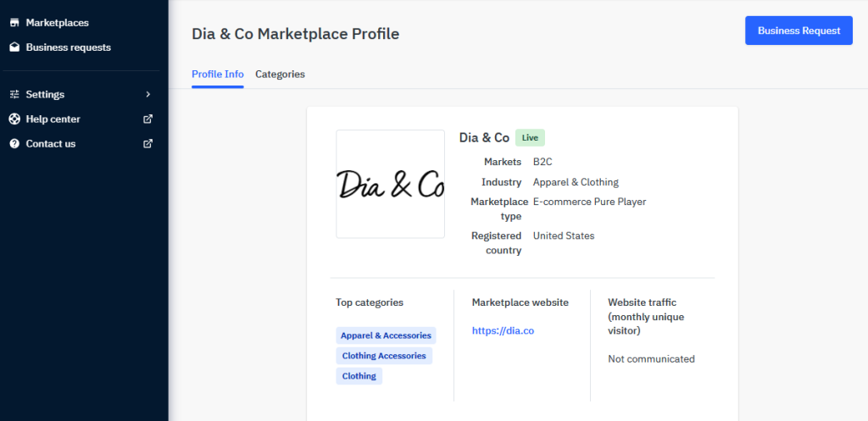
Task: Open the https://dia.co marketplace website link
Action: coord(503,331)
